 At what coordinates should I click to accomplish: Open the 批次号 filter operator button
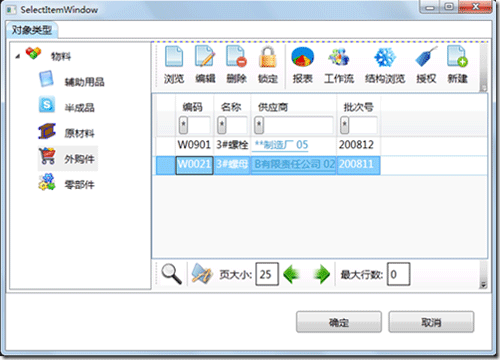(x=345, y=125)
